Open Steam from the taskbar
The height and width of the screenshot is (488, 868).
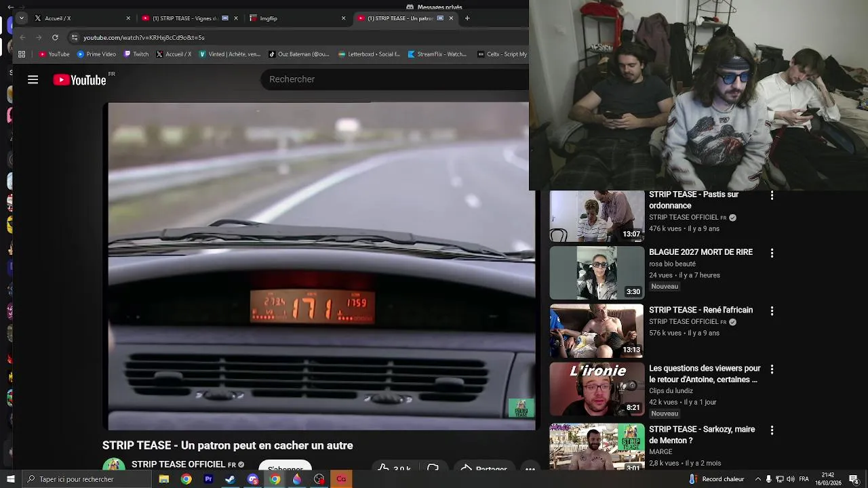231,479
